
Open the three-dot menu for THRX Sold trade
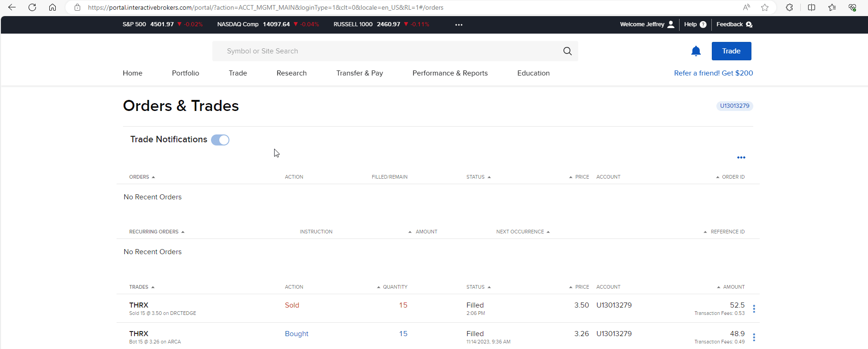pos(754,309)
